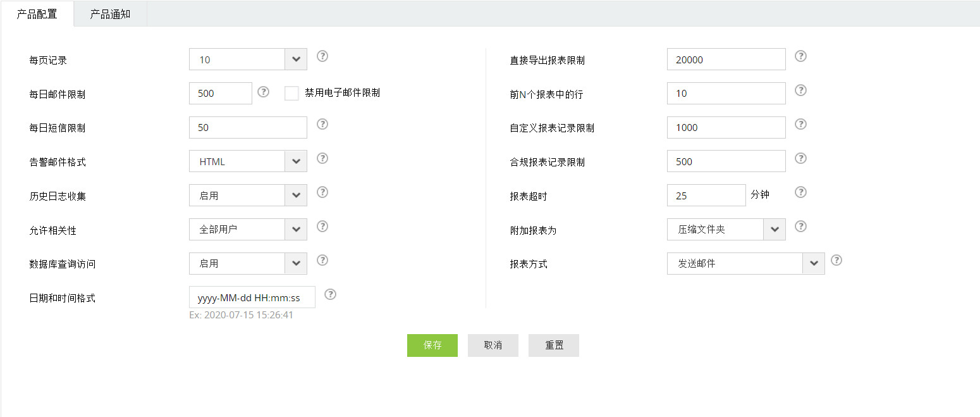Screen dimensions: 980x417
Task: Click the 取消 button
Action: coord(493,345)
